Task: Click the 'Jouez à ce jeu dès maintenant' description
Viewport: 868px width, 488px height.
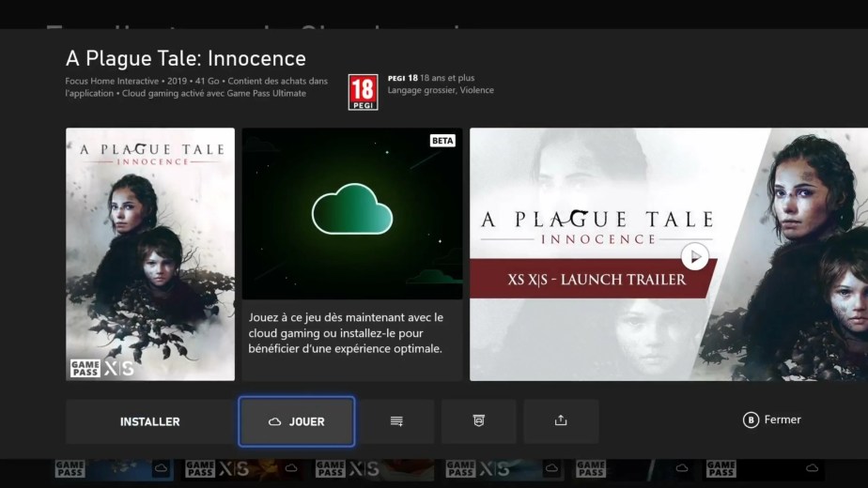Action: [x=346, y=333]
